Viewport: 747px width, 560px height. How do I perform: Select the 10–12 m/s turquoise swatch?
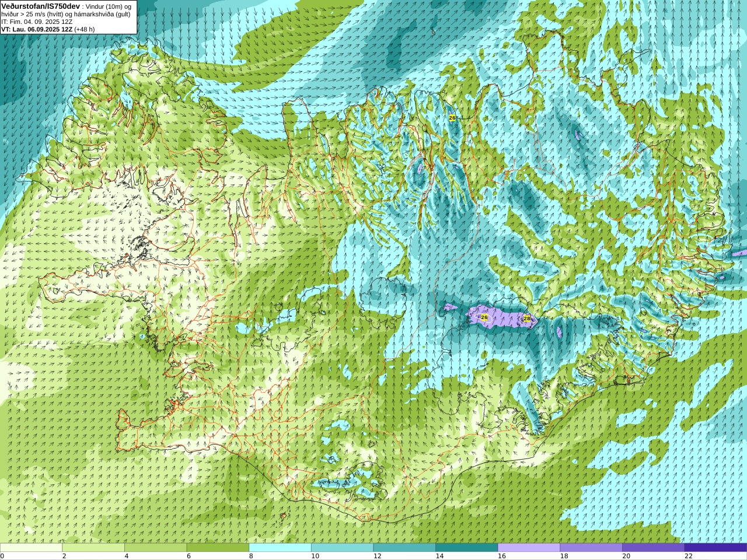(342, 548)
